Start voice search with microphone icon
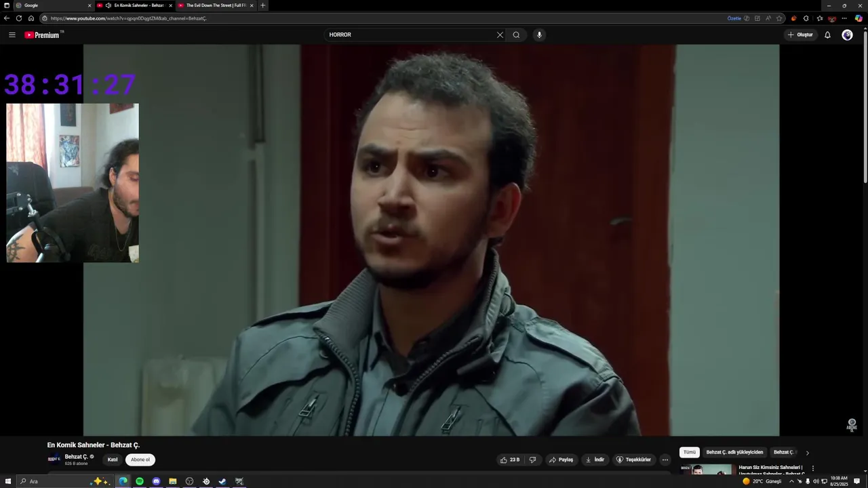Viewport: 868px width, 488px height. coord(539,35)
